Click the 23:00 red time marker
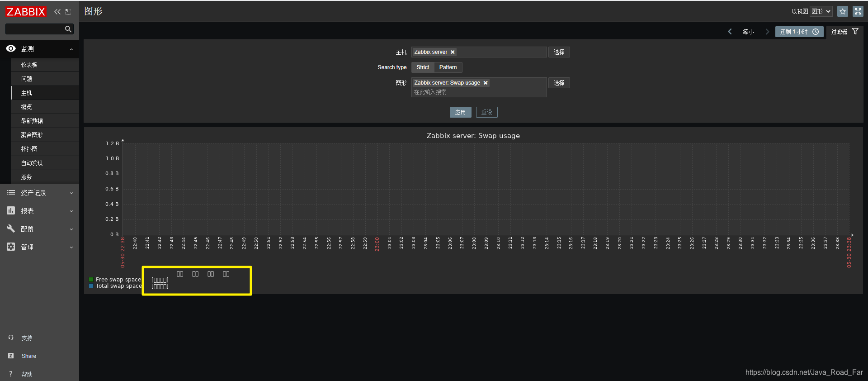Screen dimensions: 868x381 [377, 244]
